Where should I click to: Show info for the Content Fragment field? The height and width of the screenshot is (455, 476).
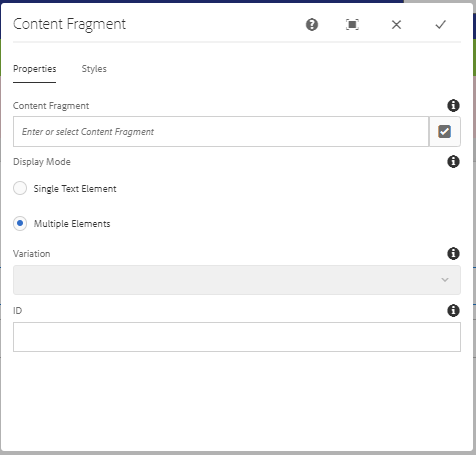coord(453,106)
